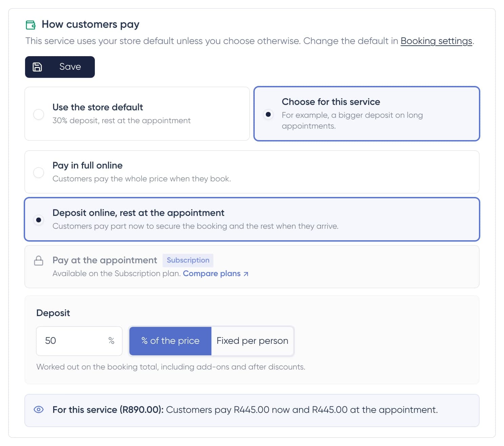504x446 pixels.
Task: Click the floppy disk icon in Save
Action: (x=37, y=67)
